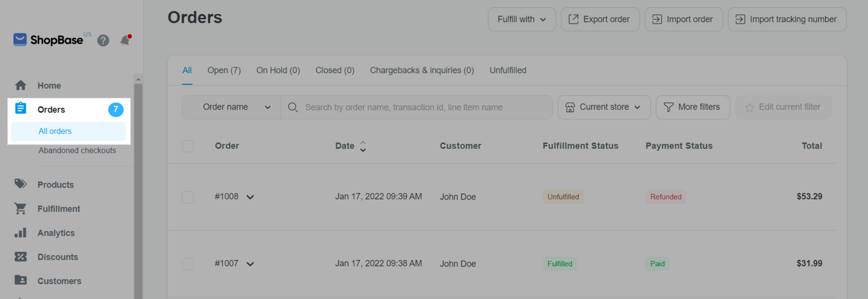Click John Doe on order #1008

[x=458, y=197]
